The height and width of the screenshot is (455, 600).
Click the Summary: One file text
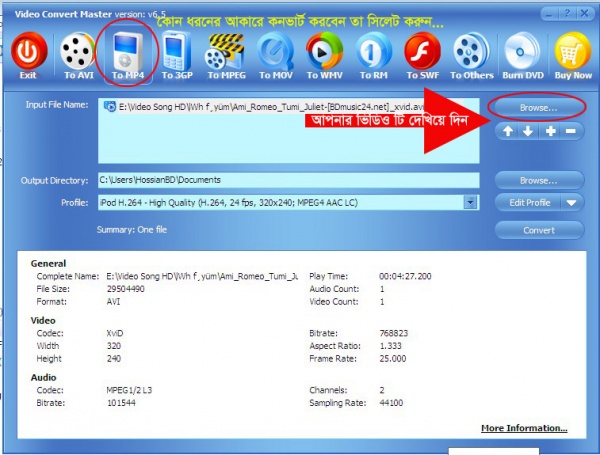[132, 230]
